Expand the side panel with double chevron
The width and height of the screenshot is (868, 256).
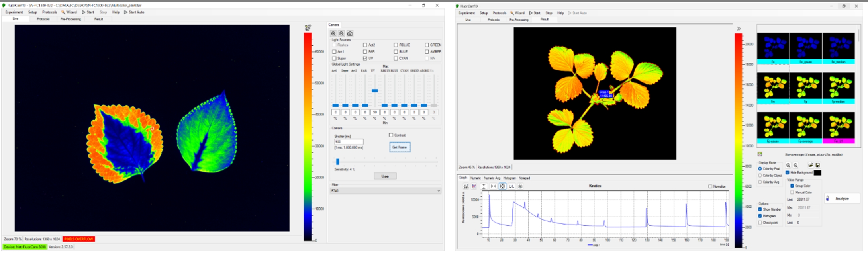pyautogui.click(x=739, y=29)
